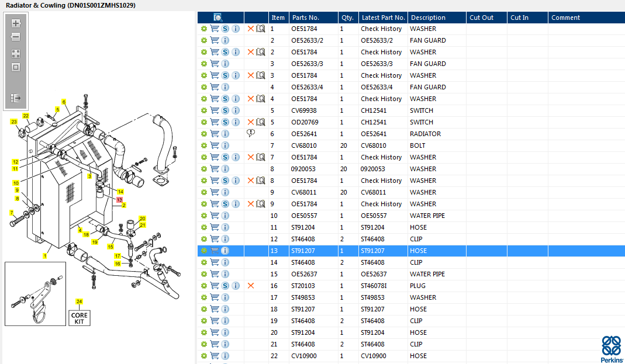The height and width of the screenshot is (364, 625).
Task: Open book lookup icon on OD20769 row
Action: coord(261,122)
